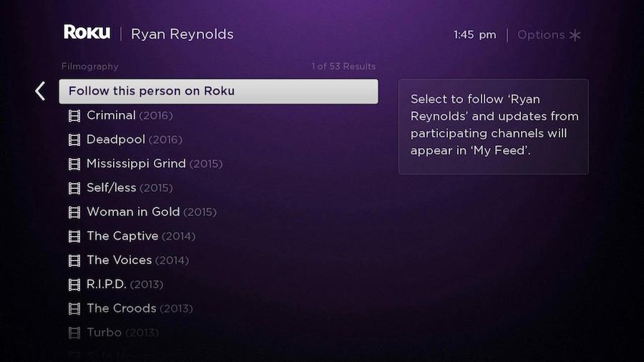Click the film icon beside Woman in Gold
The width and height of the screenshot is (644, 362).
74,212
